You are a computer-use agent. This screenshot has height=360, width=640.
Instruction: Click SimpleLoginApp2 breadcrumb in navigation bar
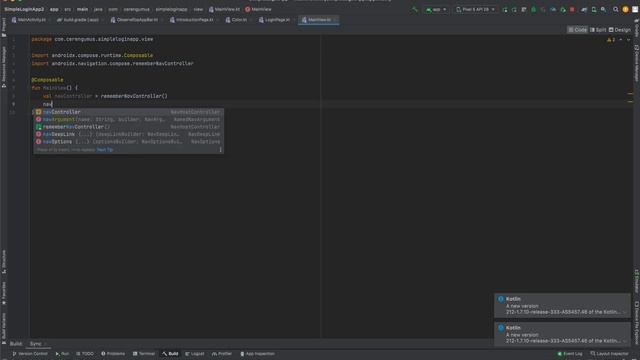tap(24, 9)
